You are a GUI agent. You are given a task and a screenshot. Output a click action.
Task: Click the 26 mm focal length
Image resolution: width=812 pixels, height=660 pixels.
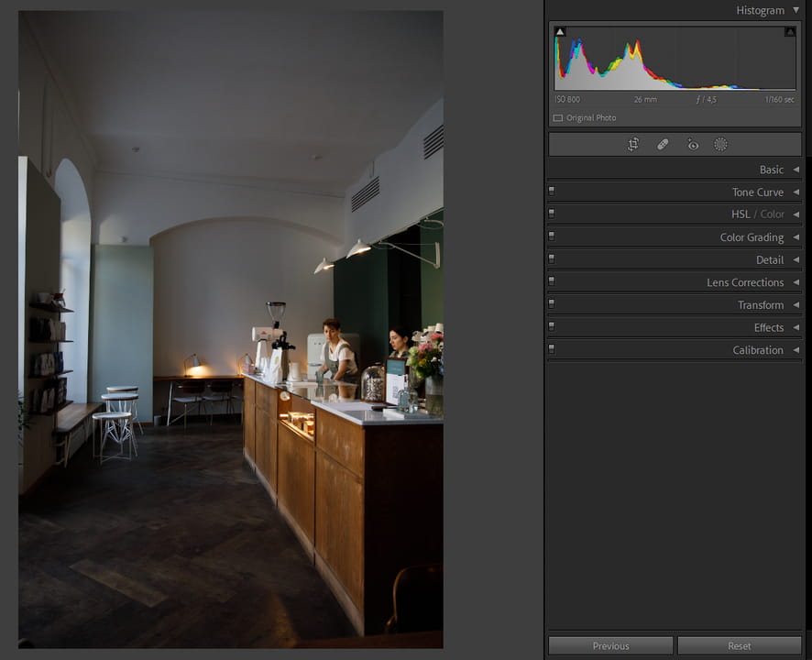point(645,100)
